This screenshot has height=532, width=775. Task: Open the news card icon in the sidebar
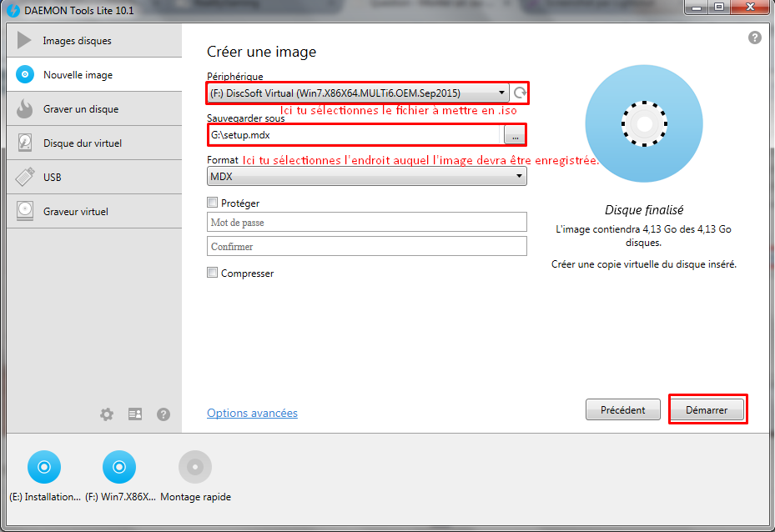click(135, 414)
